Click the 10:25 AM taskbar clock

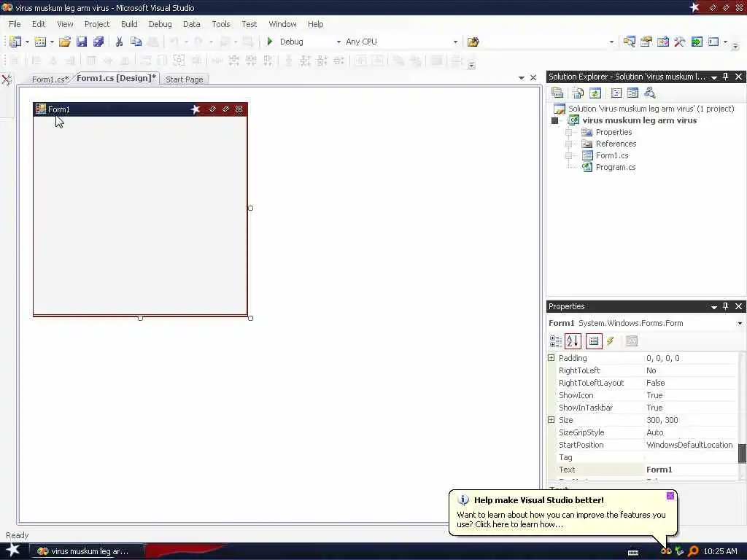coord(720,551)
